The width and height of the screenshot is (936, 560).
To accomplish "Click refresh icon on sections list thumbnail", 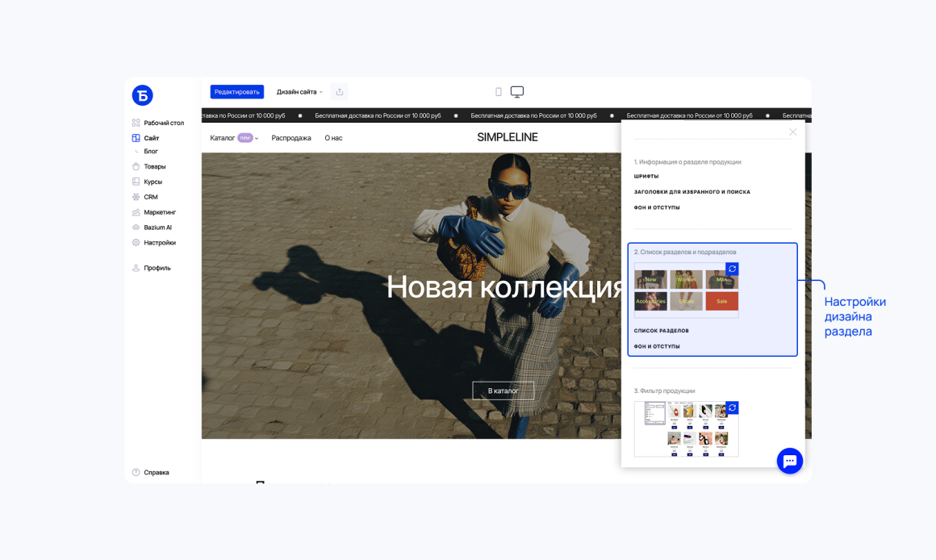I will pos(733,269).
